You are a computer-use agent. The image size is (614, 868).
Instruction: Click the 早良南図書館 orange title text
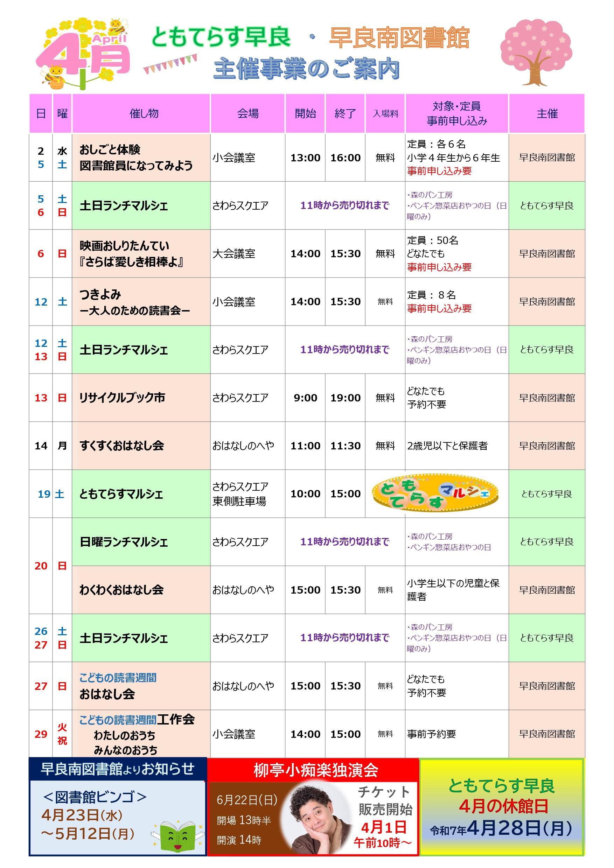pos(399,37)
